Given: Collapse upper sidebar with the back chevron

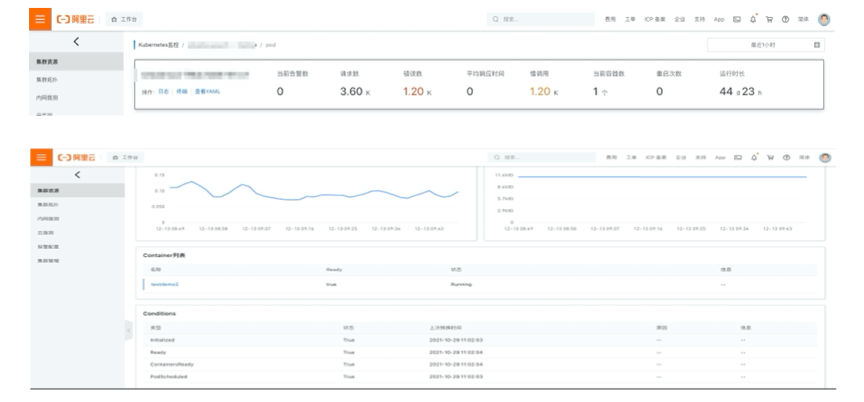Looking at the screenshot, I should click(76, 41).
